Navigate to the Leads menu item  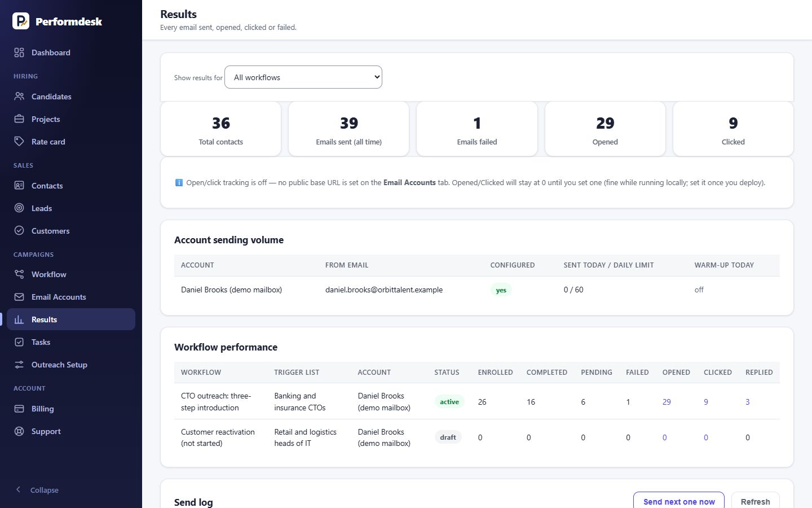[71, 208]
